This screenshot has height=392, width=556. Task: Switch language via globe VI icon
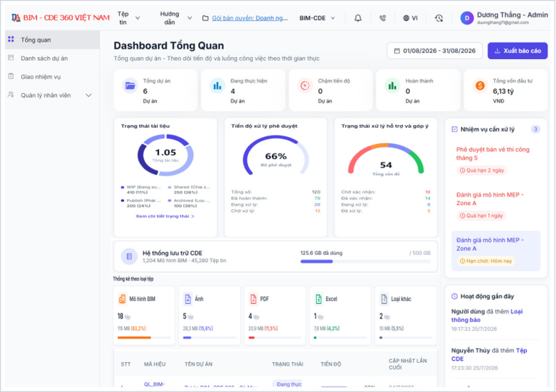[410, 18]
